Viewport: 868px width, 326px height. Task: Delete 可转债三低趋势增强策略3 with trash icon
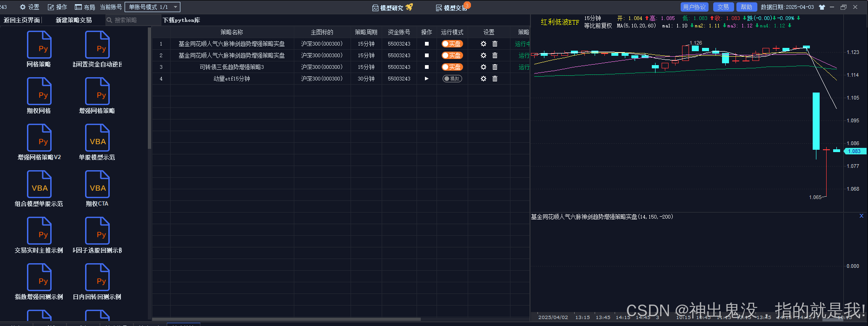click(x=495, y=67)
